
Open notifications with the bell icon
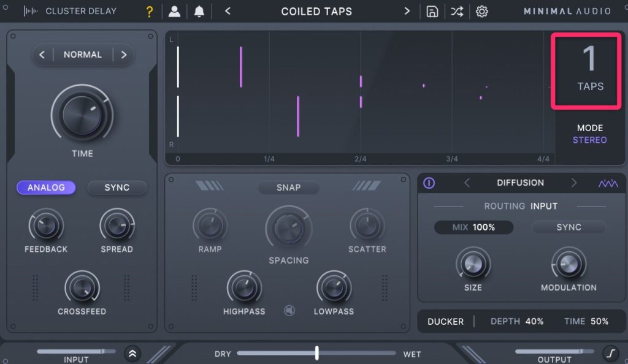click(x=199, y=12)
